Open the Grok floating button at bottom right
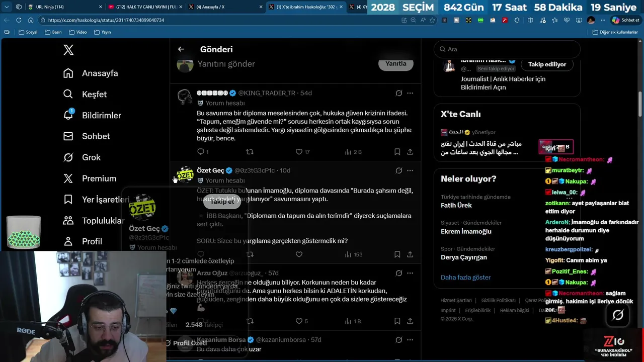 (x=618, y=315)
